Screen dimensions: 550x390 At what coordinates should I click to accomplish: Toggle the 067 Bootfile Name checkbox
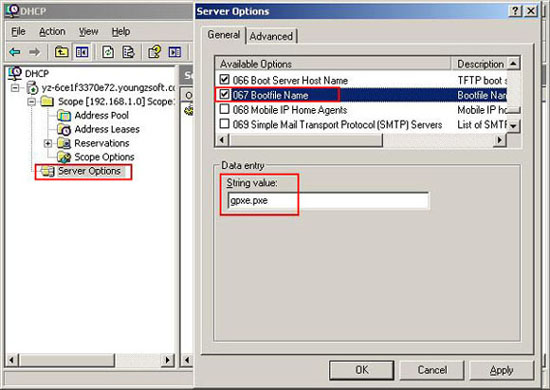224,94
